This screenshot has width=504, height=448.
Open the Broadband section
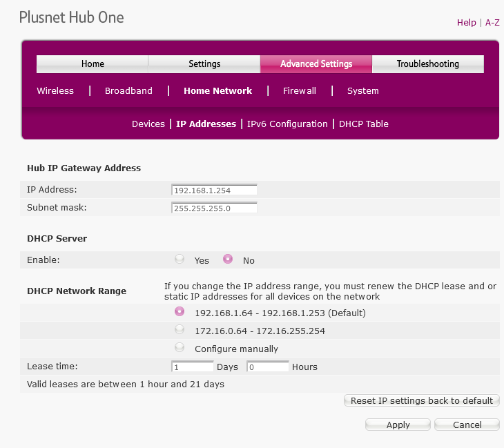[x=128, y=91]
